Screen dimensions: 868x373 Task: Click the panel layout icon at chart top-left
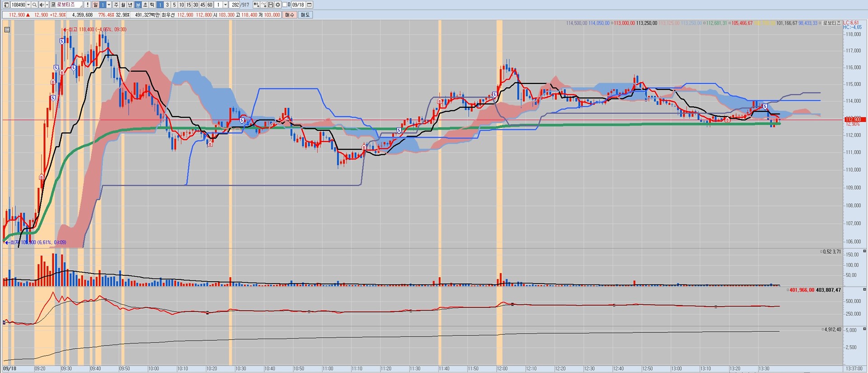click(6, 30)
